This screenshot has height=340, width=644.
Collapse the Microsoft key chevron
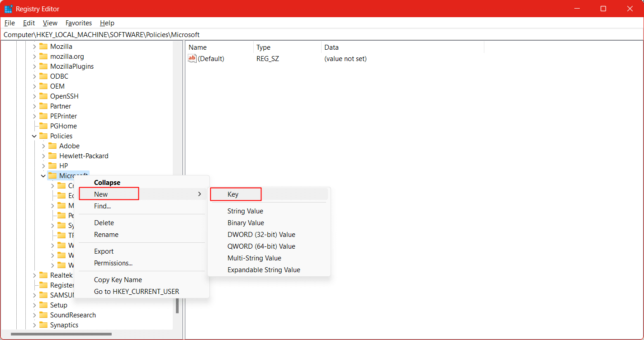pos(43,175)
